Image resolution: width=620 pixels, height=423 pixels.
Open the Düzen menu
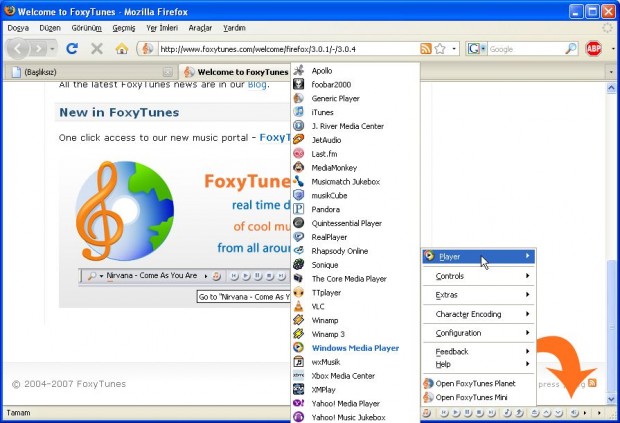(x=50, y=28)
